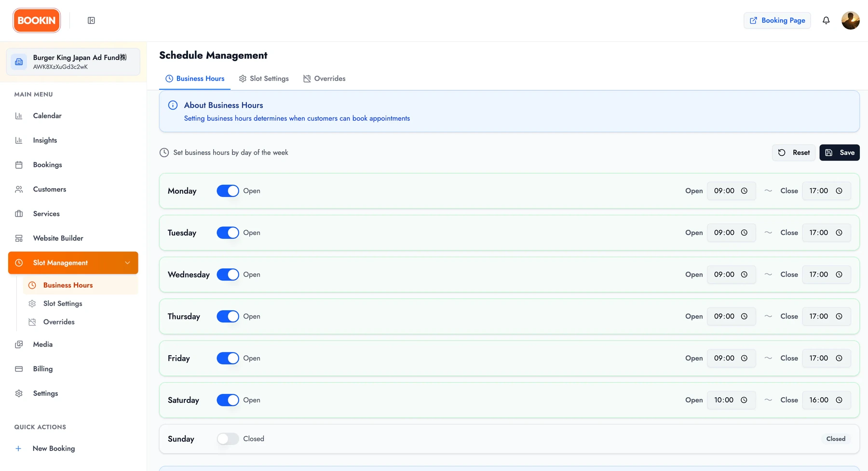
Task: Select the Business Hours tab
Action: 195,79
